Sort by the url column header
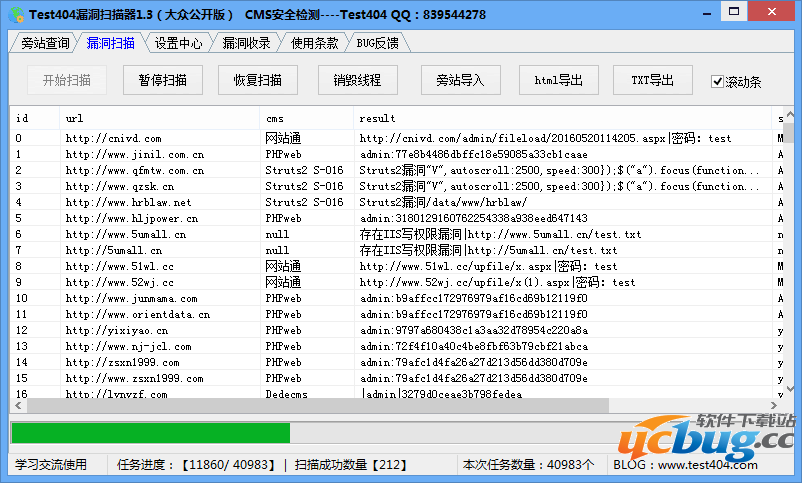The image size is (802, 483). click(x=160, y=118)
